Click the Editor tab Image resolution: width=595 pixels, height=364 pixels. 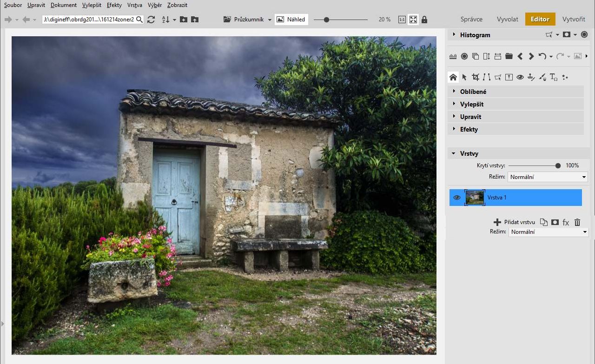(x=540, y=20)
